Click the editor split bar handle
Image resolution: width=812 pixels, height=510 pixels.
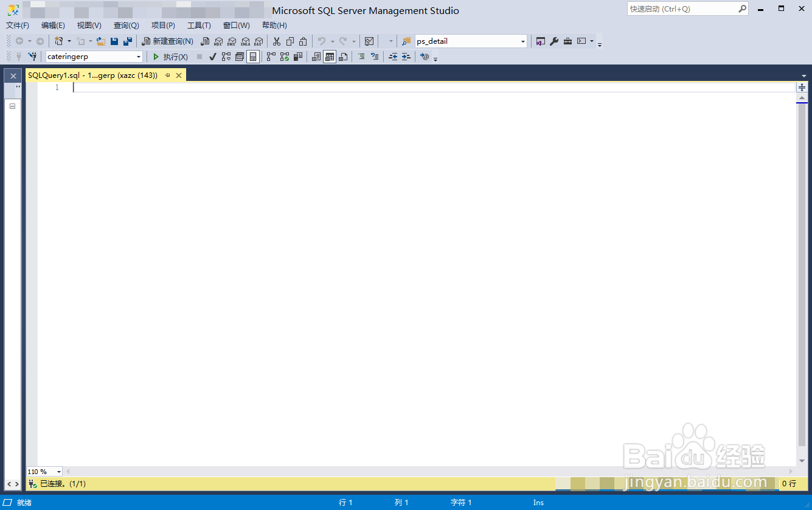coord(802,88)
